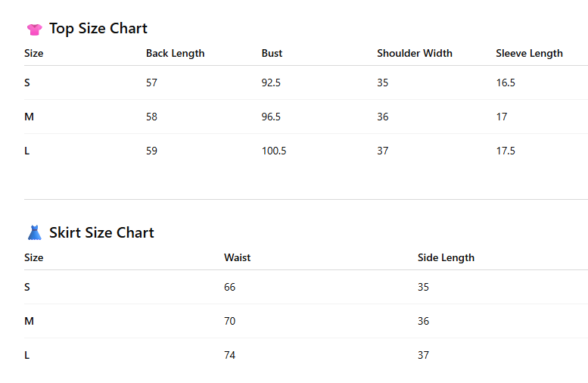Select waist value 66 in skirt chart
This screenshot has width=588, height=383.
pos(229,287)
